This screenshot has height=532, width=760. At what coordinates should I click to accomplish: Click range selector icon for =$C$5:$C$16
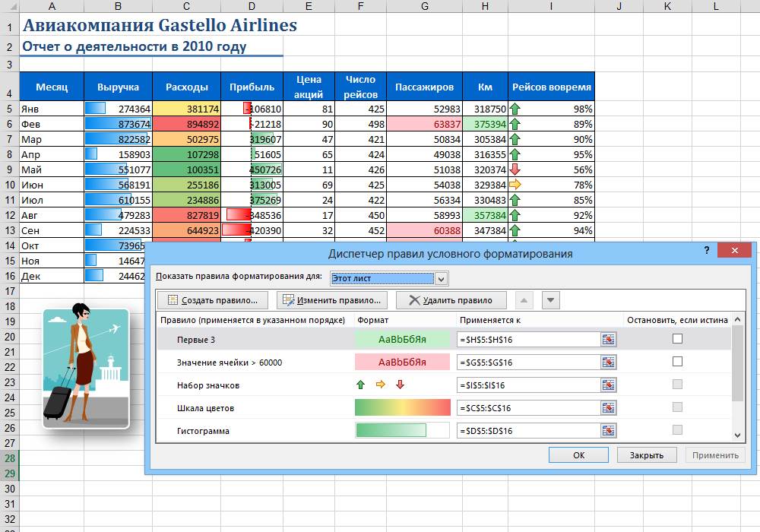(608, 408)
